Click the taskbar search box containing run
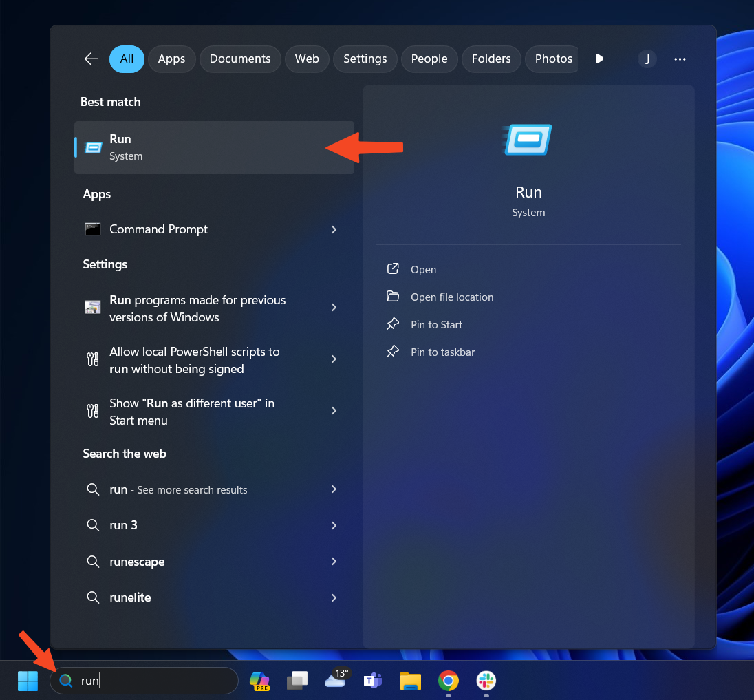The image size is (754, 700). point(144,680)
